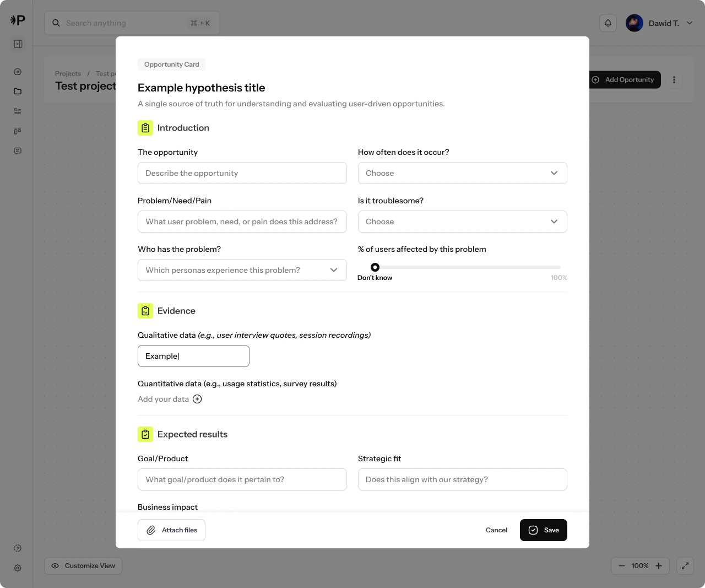This screenshot has width=705, height=588.
Task: Save the opportunity card
Action: pos(543,530)
